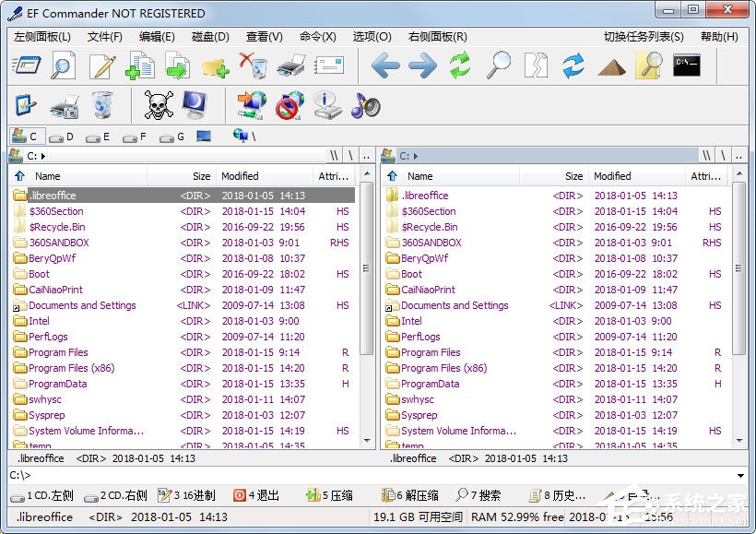Click the 5 压缩 function button
Viewport: 756px width, 534px height.
point(330,495)
